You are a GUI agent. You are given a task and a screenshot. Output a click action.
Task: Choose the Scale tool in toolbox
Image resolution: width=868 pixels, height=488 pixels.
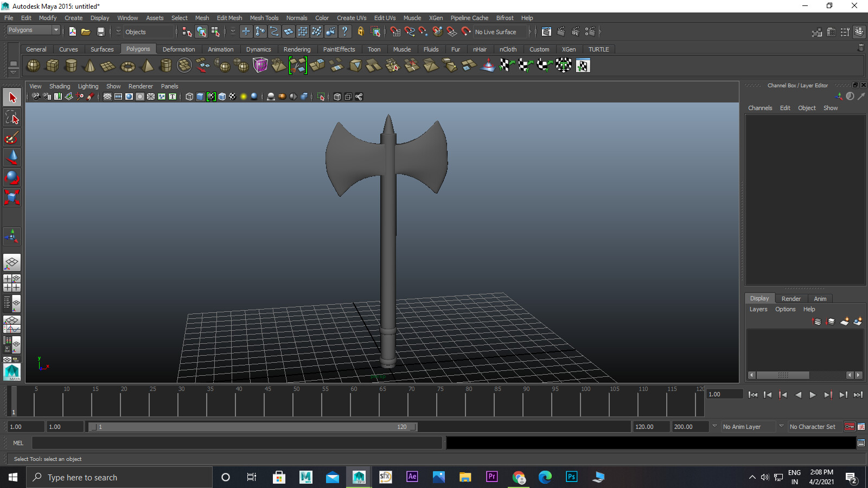tap(12, 197)
